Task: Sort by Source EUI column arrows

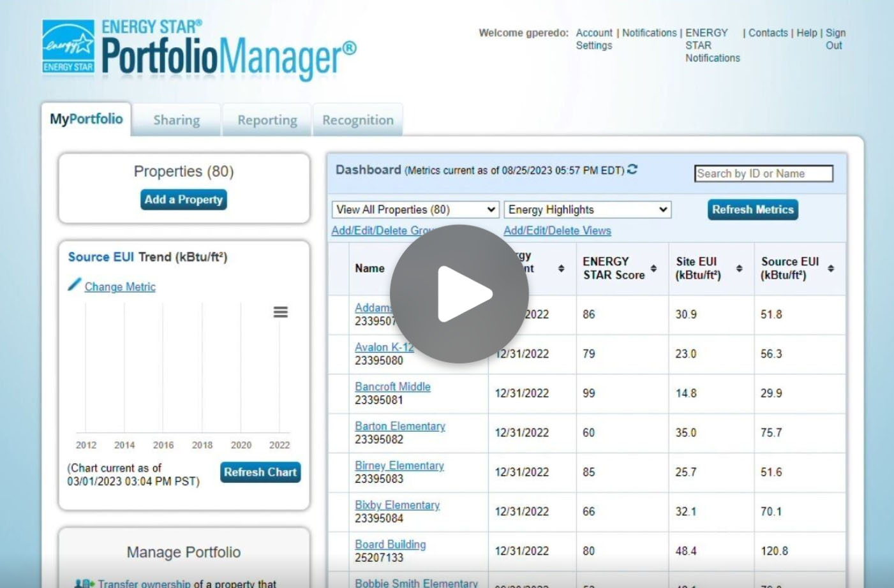Action: tap(831, 268)
